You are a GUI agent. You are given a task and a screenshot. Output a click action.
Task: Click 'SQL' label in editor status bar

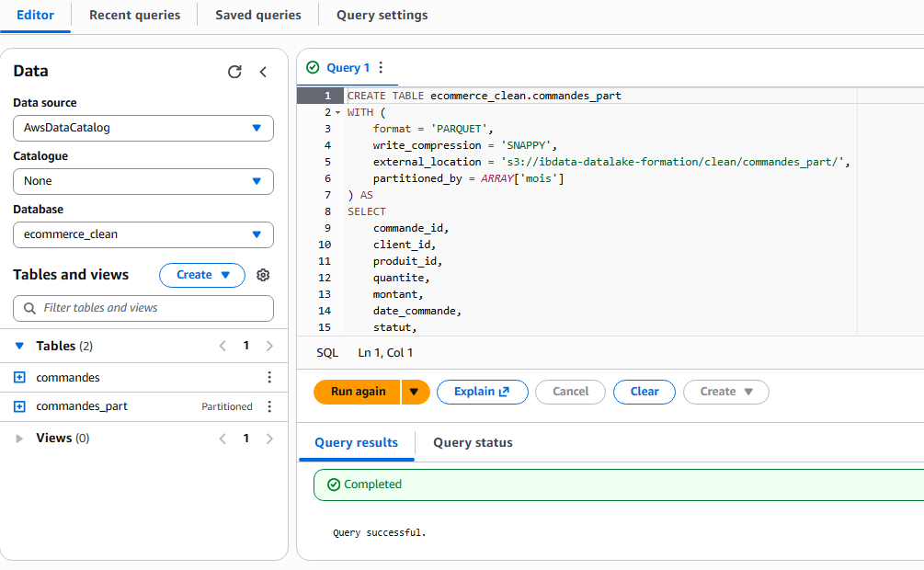coord(327,353)
